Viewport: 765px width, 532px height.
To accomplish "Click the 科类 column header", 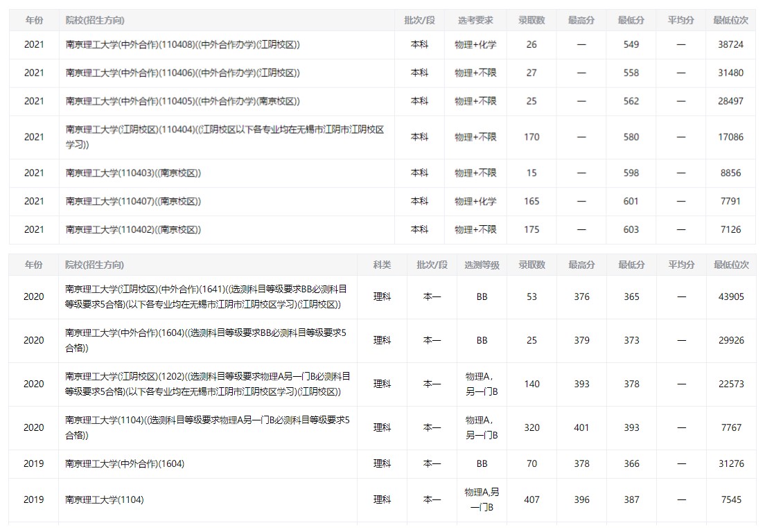I will [382, 265].
